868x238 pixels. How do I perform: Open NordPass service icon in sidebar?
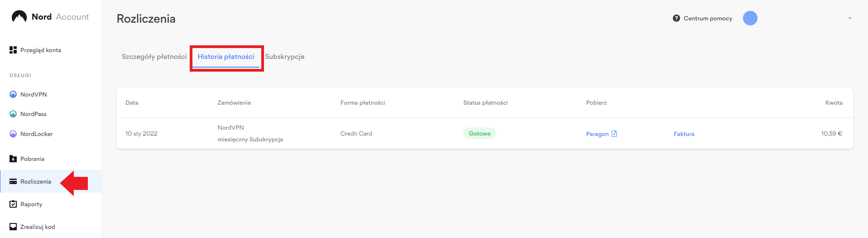coord(13,114)
